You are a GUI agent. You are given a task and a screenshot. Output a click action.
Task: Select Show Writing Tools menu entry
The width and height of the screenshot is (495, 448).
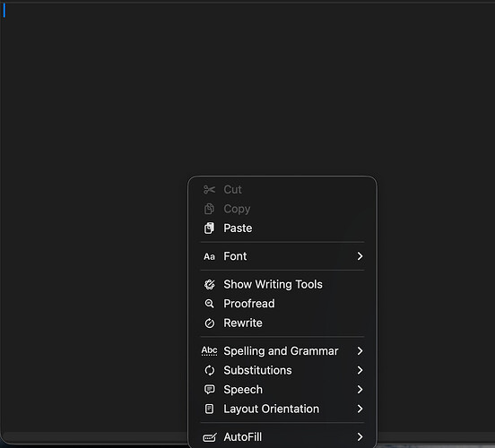coord(282,285)
